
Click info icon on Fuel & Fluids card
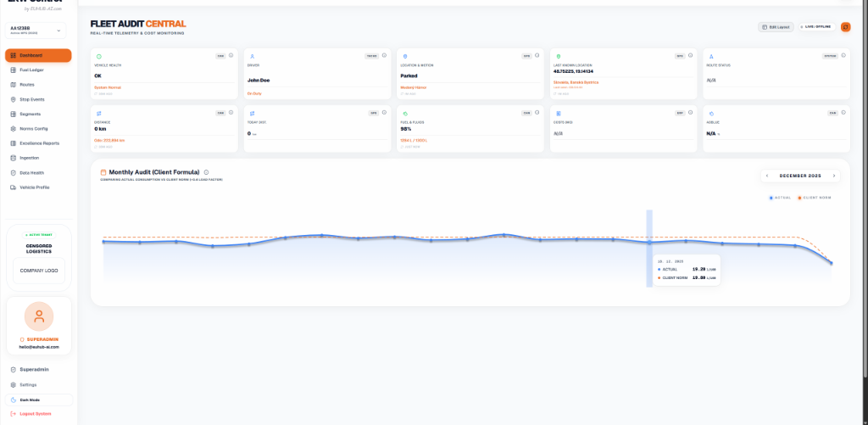[x=537, y=112]
